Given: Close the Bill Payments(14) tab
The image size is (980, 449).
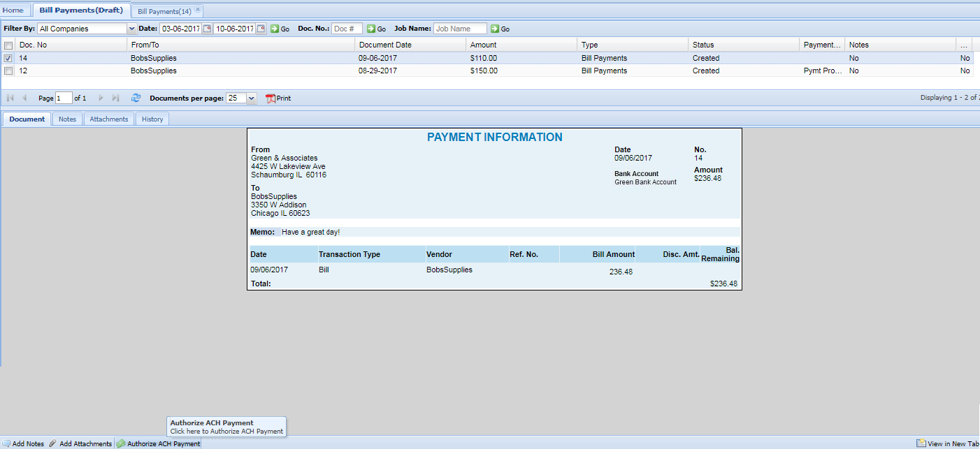Looking at the screenshot, I should tap(198, 10).
